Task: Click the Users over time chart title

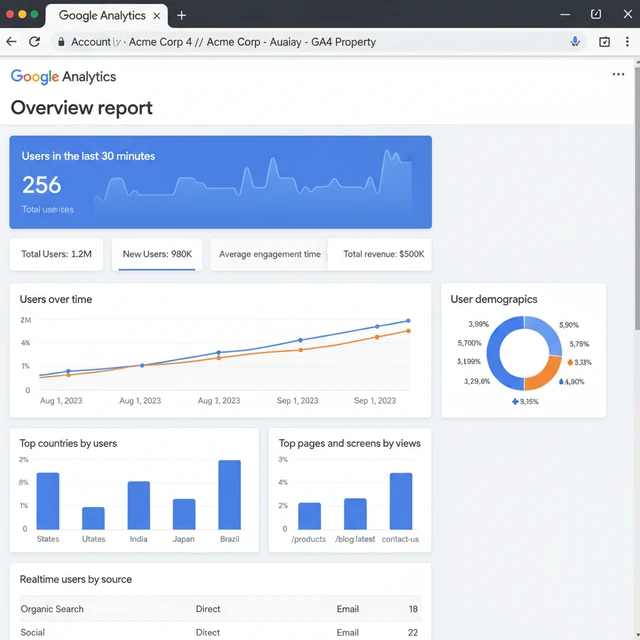Action: click(x=56, y=299)
